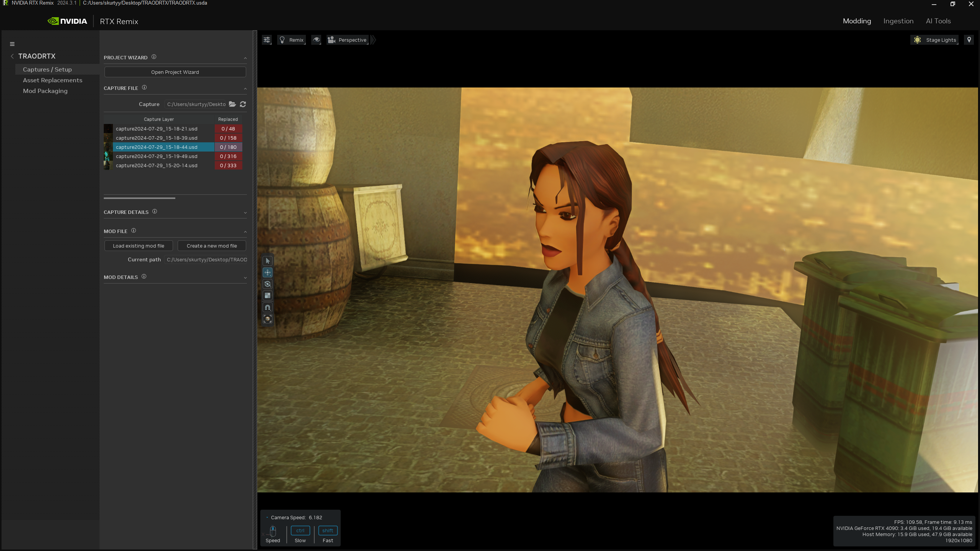Refresh the capture list
Screen dimensions: 980x551
tap(243, 104)
